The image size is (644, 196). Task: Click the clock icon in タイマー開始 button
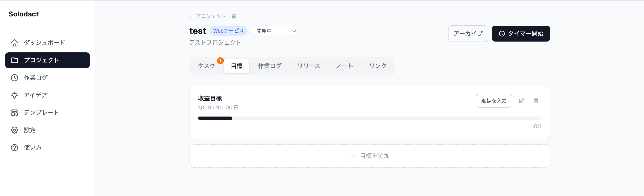(502, 34)
